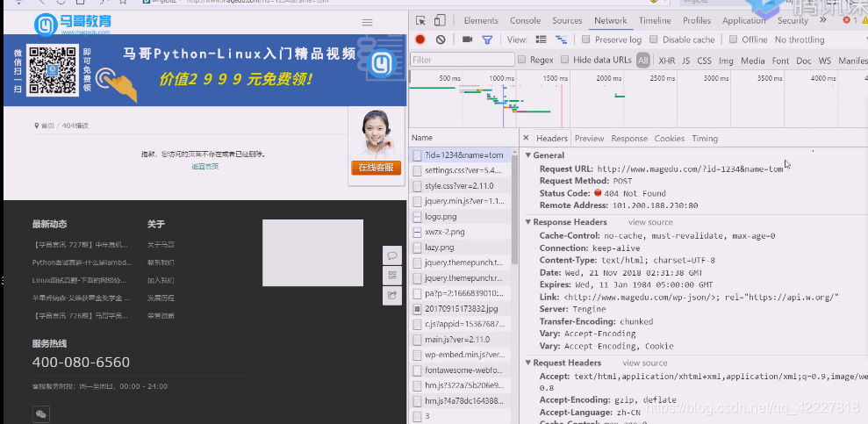
Task: Filter requests by WS
Action: (825, 61)
